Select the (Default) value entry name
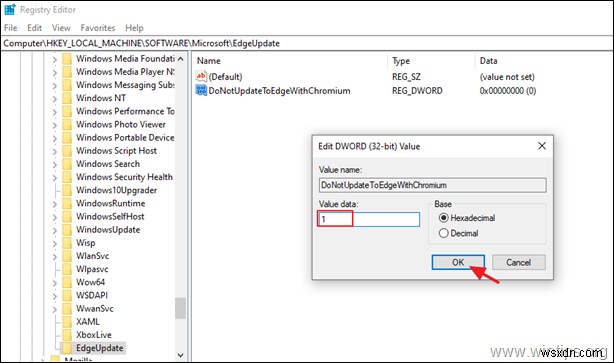614x363 pixels. click(x=225, y=77)
